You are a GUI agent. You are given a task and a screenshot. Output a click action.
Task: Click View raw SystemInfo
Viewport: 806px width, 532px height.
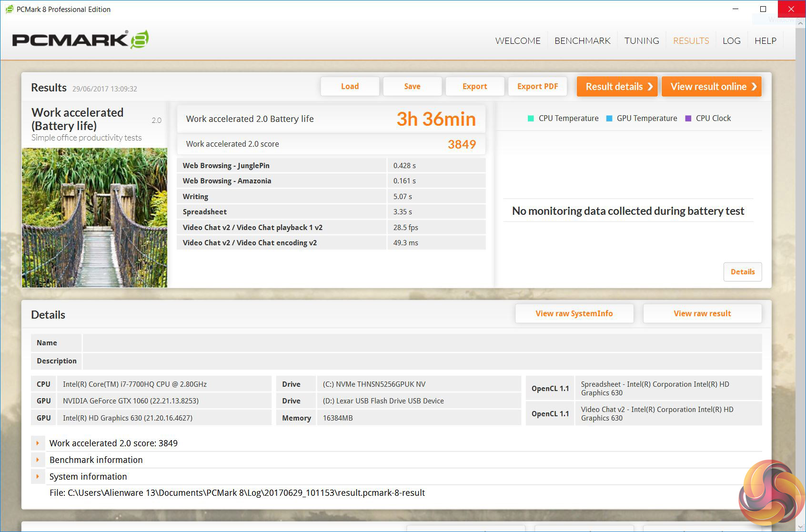point(574,313)
